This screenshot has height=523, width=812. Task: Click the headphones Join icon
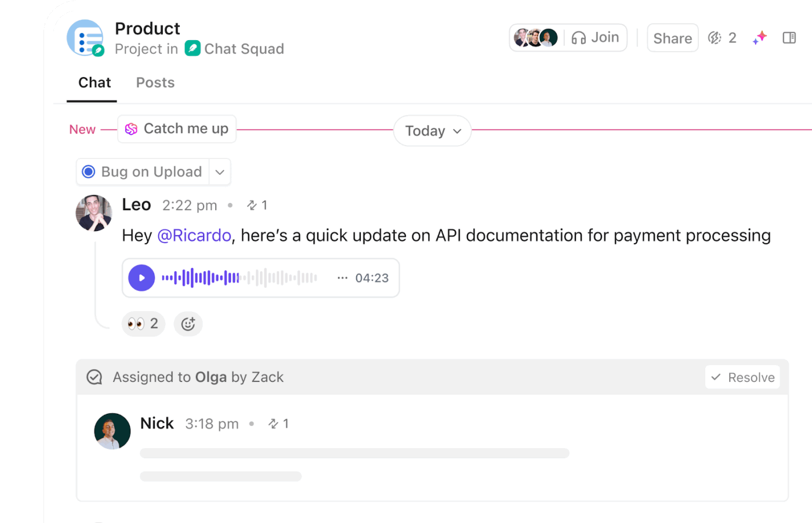[x=578, y=37]
